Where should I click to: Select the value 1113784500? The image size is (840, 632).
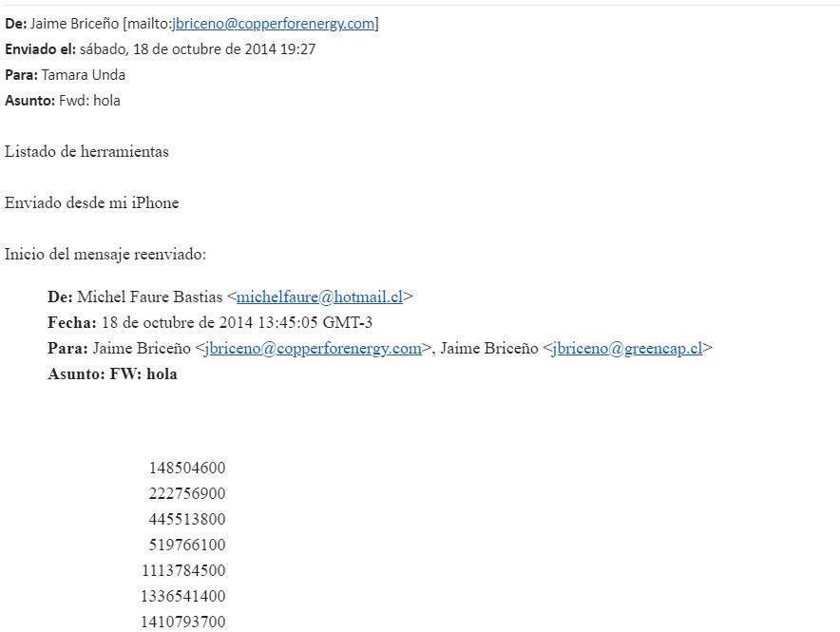coord(183,570)
